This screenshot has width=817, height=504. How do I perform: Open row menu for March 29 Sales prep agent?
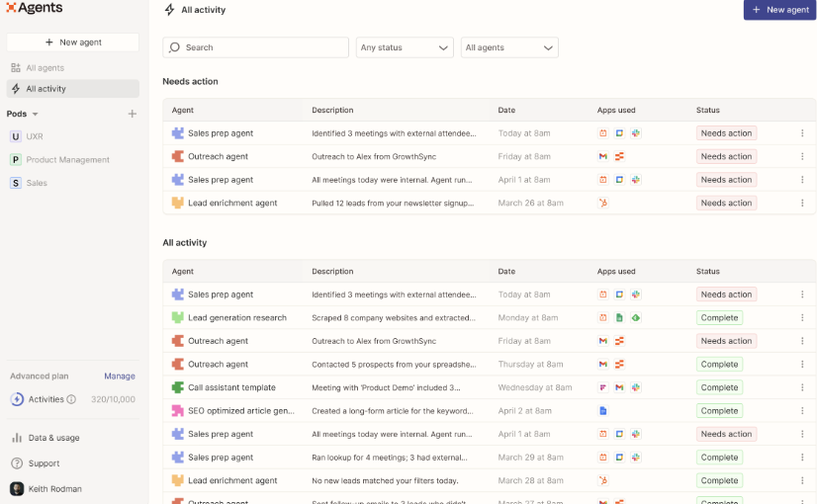[802, 458]
